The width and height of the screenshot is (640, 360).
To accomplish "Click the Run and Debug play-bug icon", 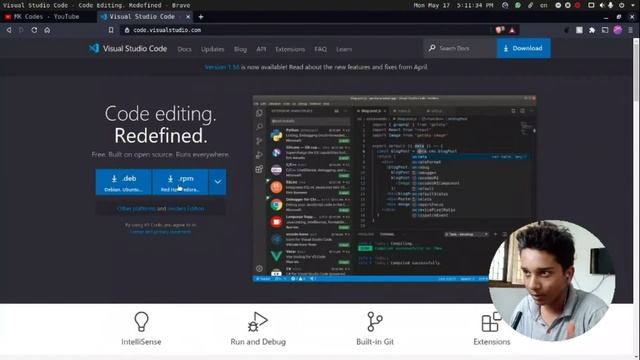I will tap(258, 322).
